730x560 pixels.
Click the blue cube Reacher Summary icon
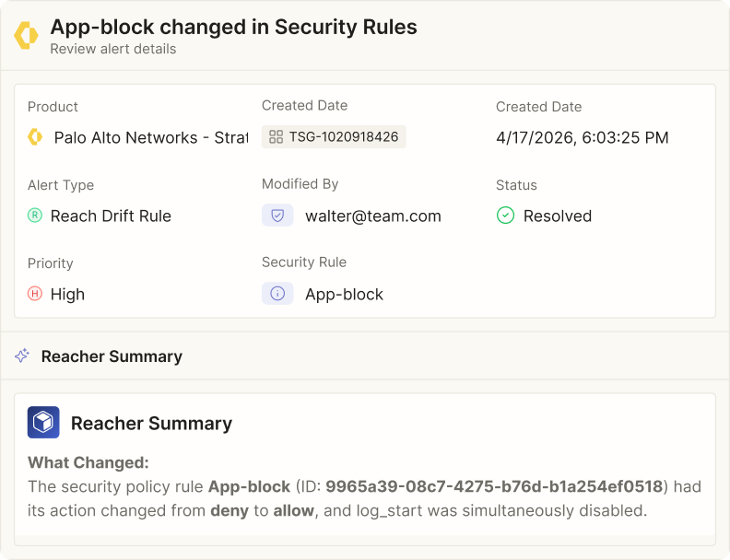(x=43, y=423)
